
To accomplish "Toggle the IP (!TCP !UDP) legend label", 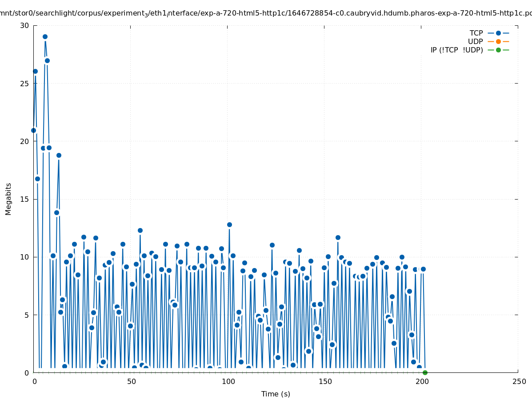I will [x=456, y=50].
